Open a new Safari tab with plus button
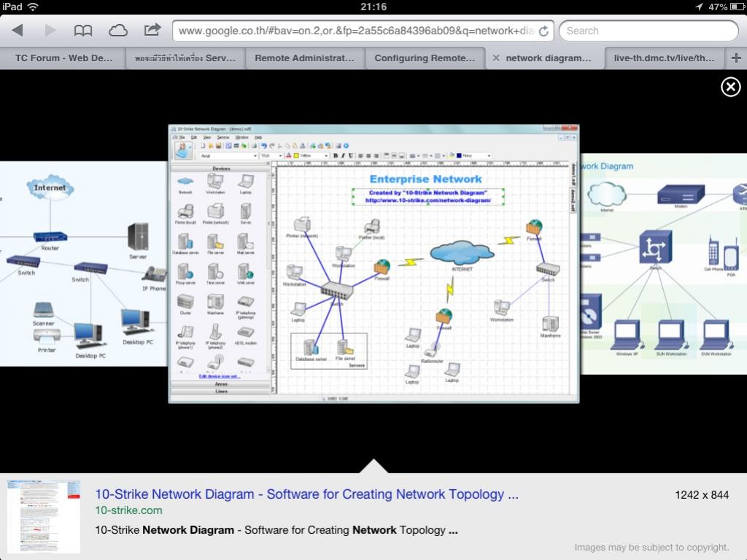This screenshot has width=747, height=560. 736,58
